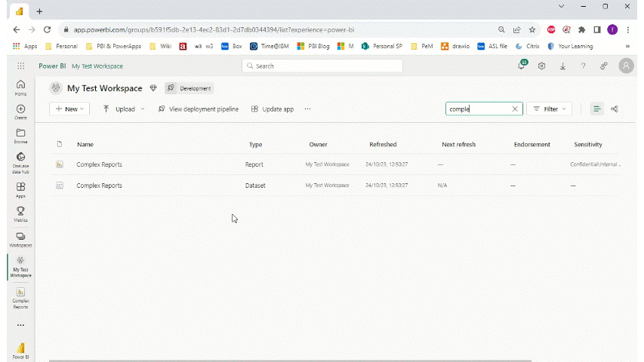This screenshot has height=362, width=644.
Task: Click the notifications bell icon
Action: point(521,66)
